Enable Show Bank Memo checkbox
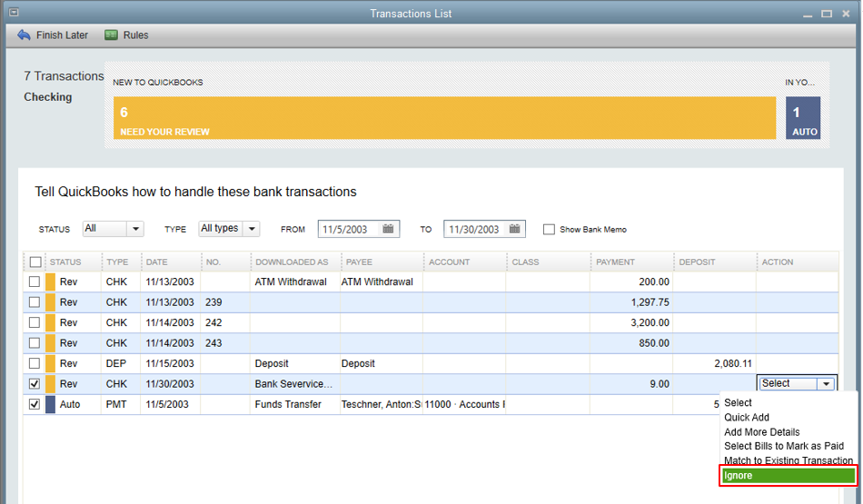Viewport: 863px width, 504px height. point(549,230)
